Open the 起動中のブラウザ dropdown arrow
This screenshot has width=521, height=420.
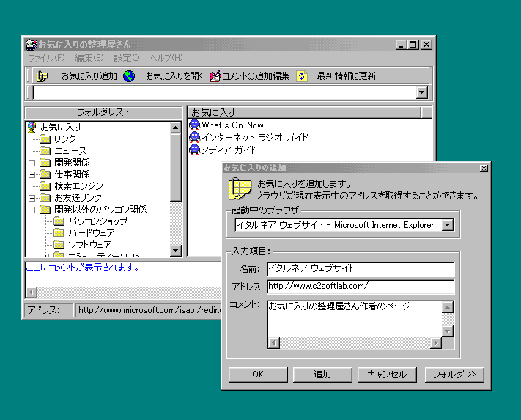coord(448,225)
